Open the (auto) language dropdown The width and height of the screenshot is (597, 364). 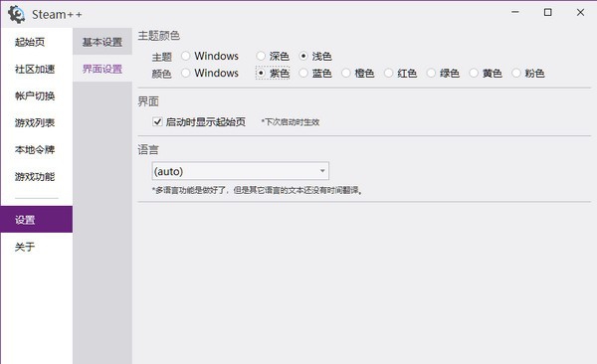coord(240,171)
